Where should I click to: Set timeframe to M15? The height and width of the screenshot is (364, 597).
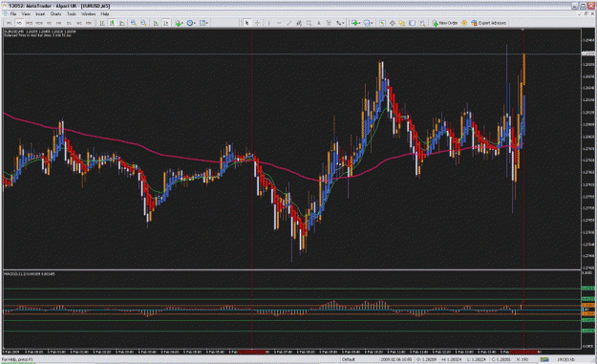coord(29,23)
